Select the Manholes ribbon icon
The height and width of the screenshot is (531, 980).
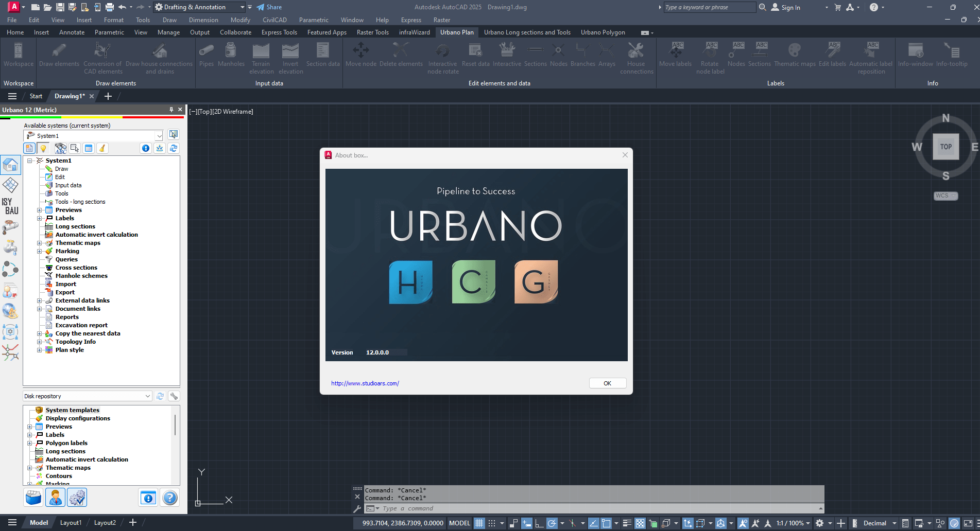[231, 55]
